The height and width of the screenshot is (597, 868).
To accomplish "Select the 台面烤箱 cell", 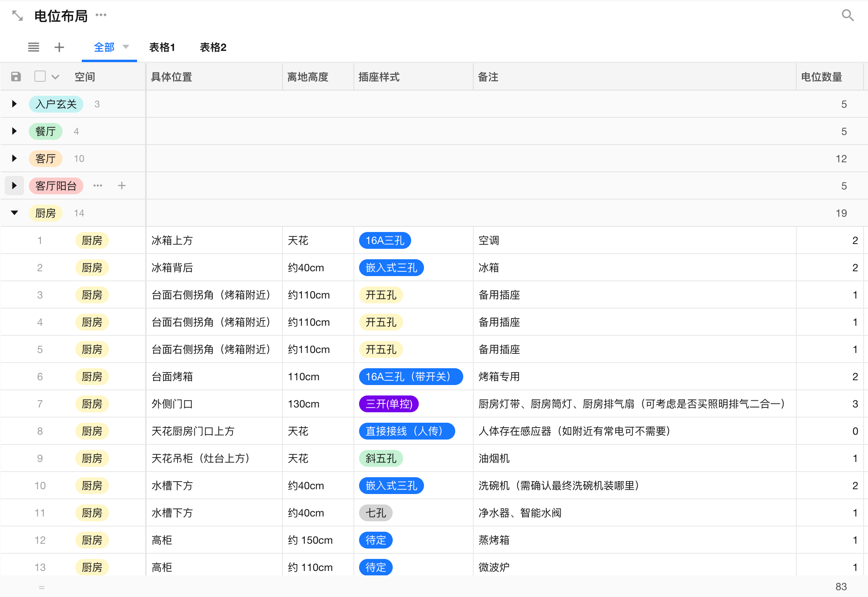I will [x=214, y=377].
